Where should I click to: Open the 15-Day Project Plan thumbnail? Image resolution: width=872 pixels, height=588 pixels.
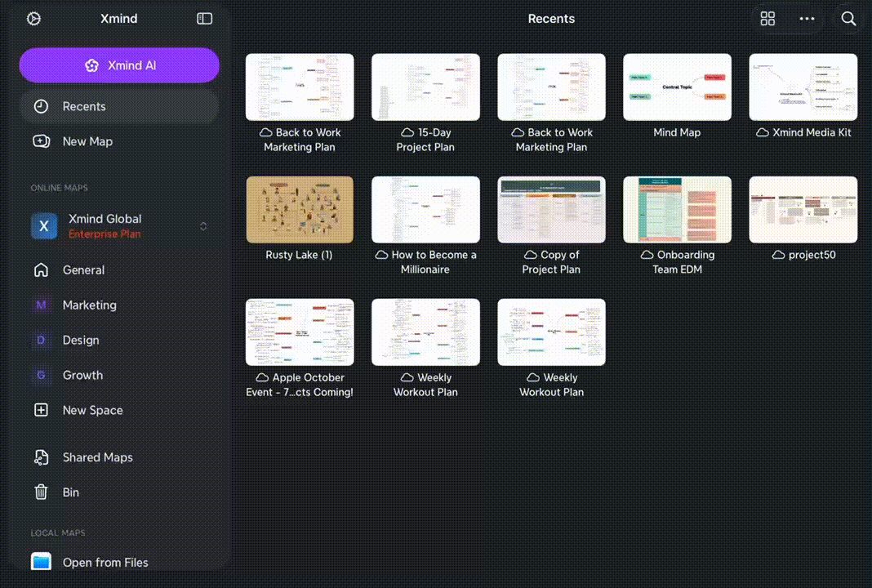[x=425, y=87]
